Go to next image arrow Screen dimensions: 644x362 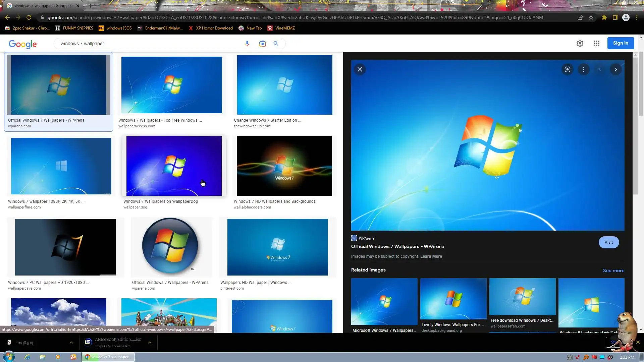[615, 69]
